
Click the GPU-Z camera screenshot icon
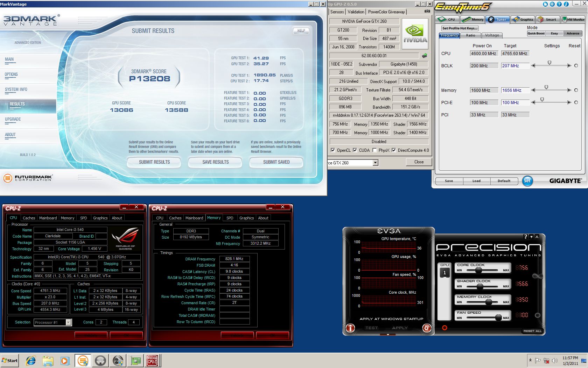tap(427, 11)
